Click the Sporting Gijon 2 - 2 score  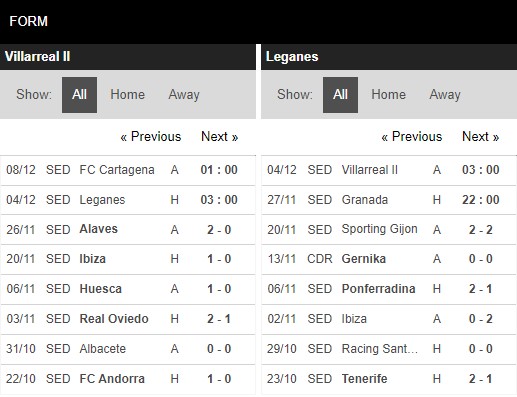pos(481,230)
